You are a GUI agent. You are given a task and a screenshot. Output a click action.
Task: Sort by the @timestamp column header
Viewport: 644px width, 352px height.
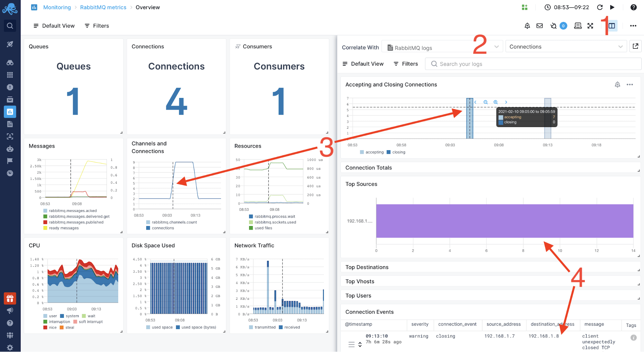coord(358,324)
